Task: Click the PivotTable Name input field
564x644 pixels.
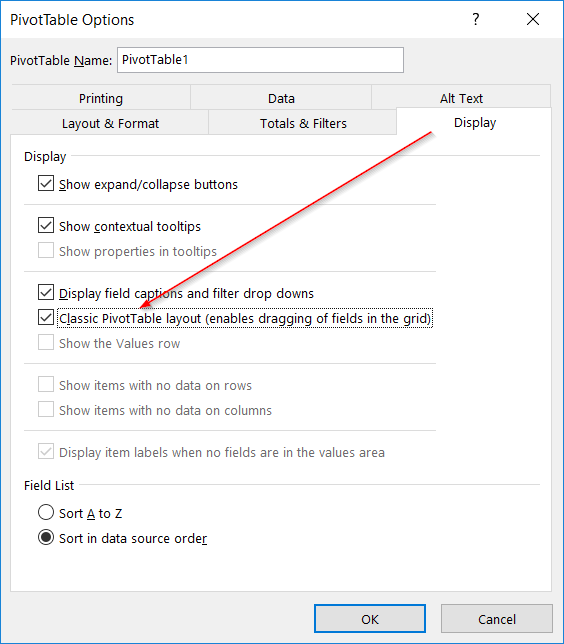Action: (260, 60)
